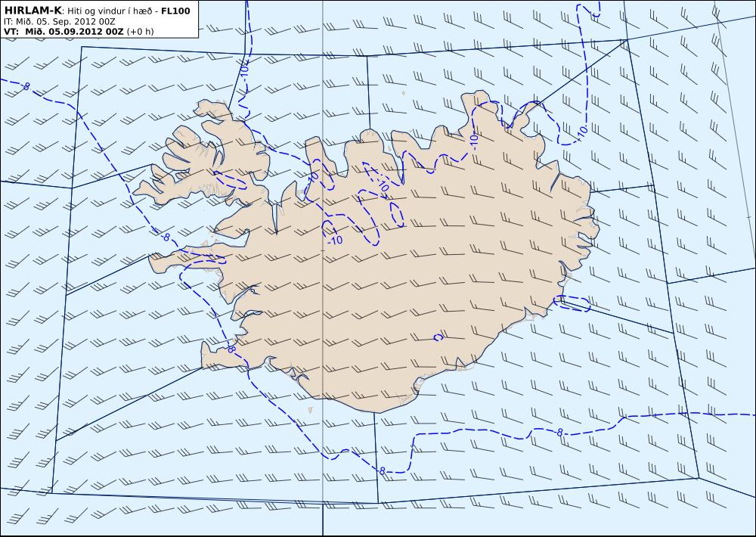Viewport: 756px width, 537px height.
Task: Click the FL100 flight level label
Action: pyautogui.click(x=175, y=11)
